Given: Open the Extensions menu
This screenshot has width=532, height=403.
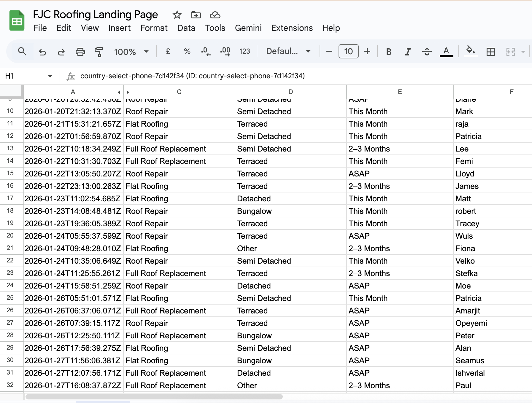Looking at the screenshot, I should point(292,28).
